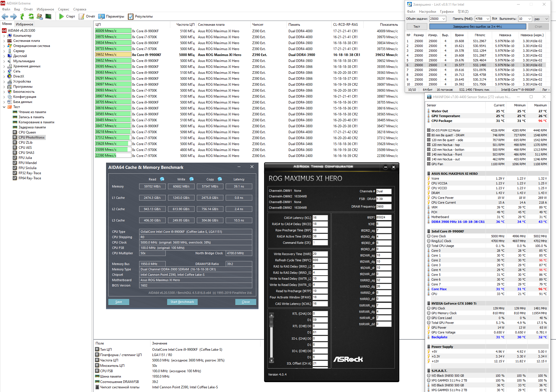This screenshot has width=556, height=392.
Task: Click the Параметры settings toolbar icon
Action: 102,16
